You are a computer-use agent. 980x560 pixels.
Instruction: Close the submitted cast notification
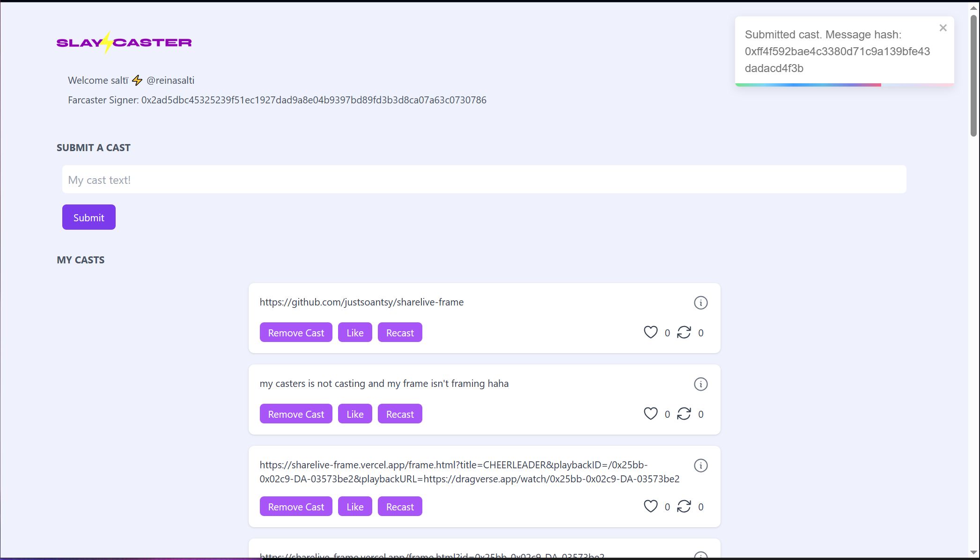943,28
